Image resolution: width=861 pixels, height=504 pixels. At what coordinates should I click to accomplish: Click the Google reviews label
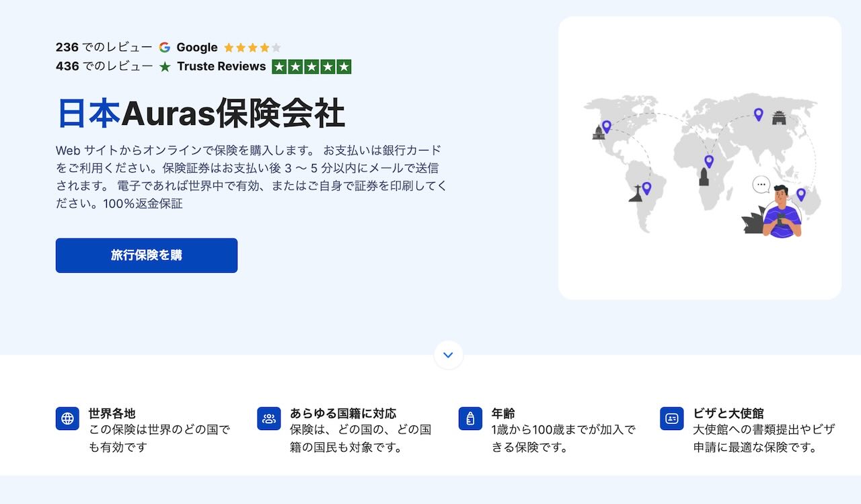197,48
